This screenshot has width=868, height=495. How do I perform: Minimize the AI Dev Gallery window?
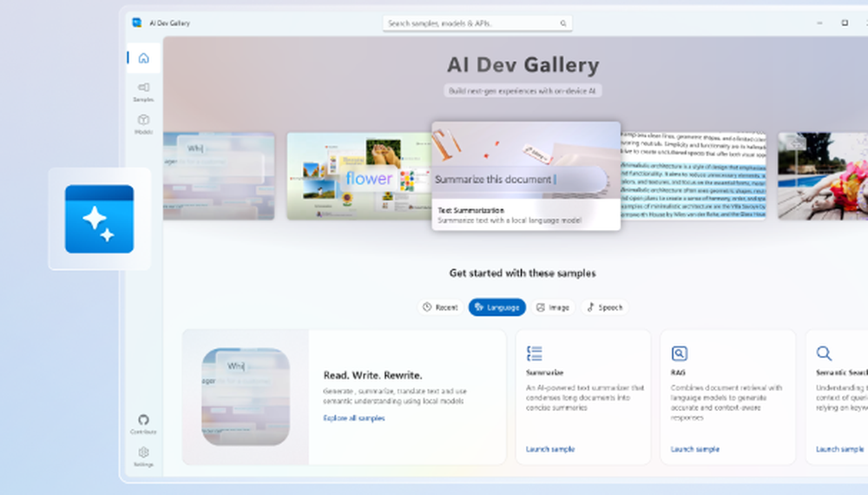[x=820, y=23]
